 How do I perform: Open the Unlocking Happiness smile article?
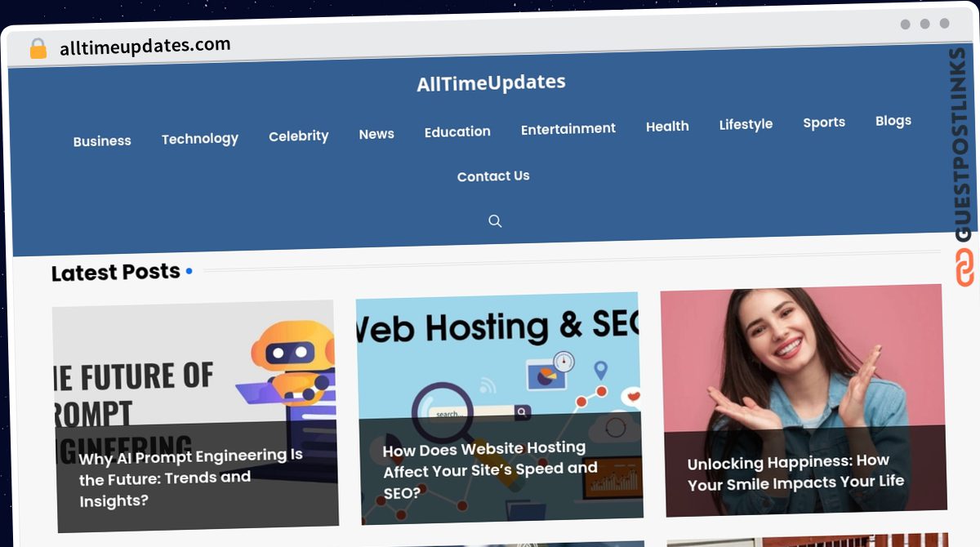click(796, 473)
